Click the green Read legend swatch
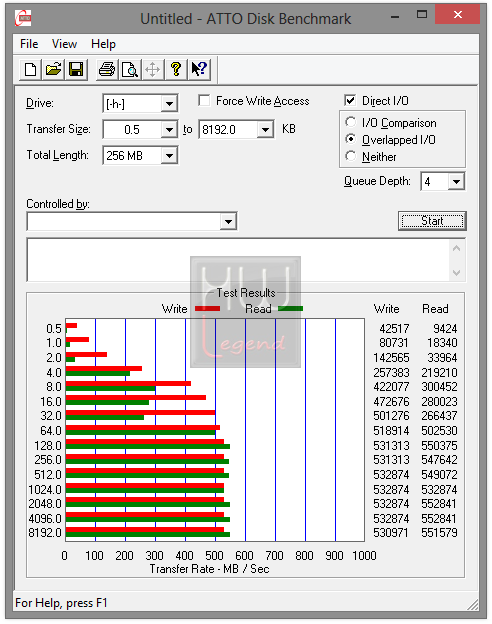This screenshot has height=624, width=492. pos(290,308)
